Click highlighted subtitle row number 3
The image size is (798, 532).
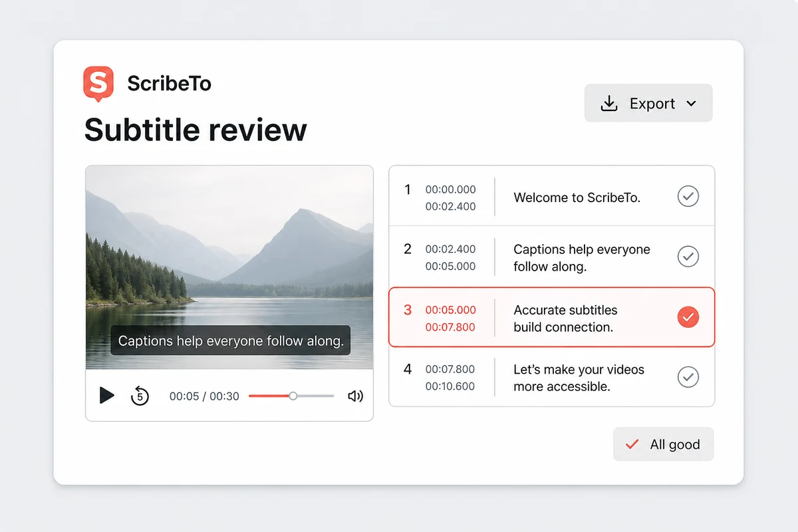click(x=408, y=310)
